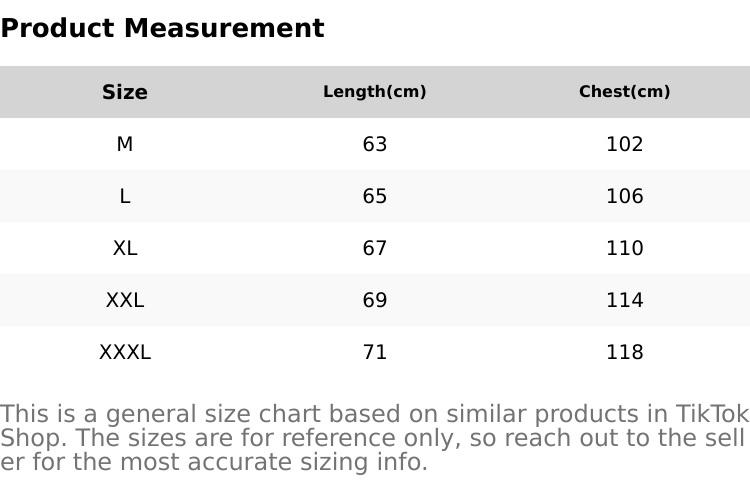The image size is (750, 498).
Task: Select the Length(cm) column header
Action: pos(375,91)
